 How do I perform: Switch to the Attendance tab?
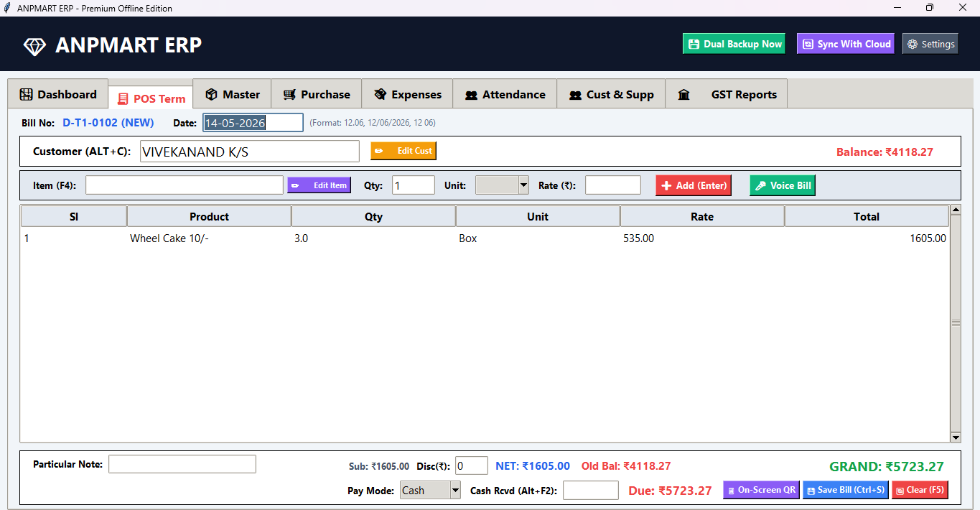[505, 94]
